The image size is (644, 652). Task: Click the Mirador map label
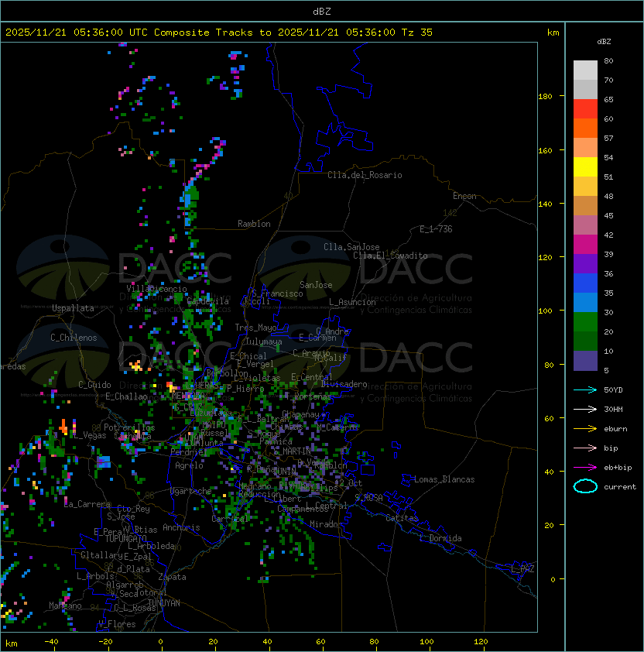(327, 525)
